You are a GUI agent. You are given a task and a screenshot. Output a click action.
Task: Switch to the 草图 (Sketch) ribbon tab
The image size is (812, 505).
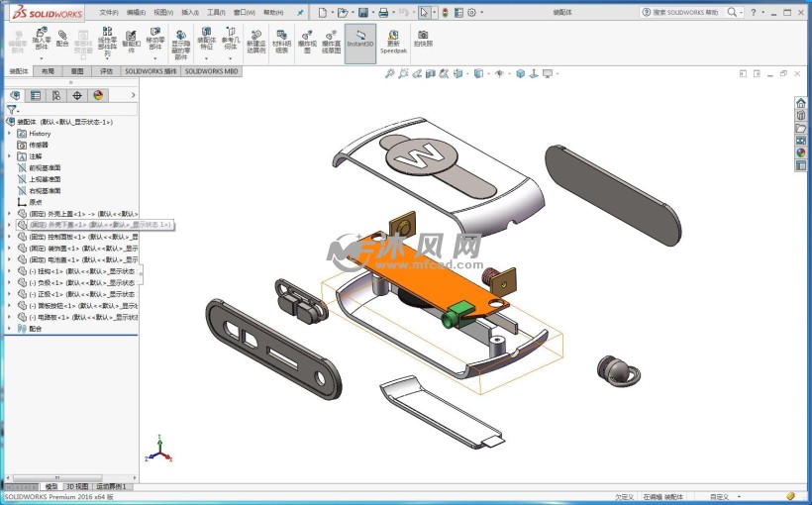77,71
